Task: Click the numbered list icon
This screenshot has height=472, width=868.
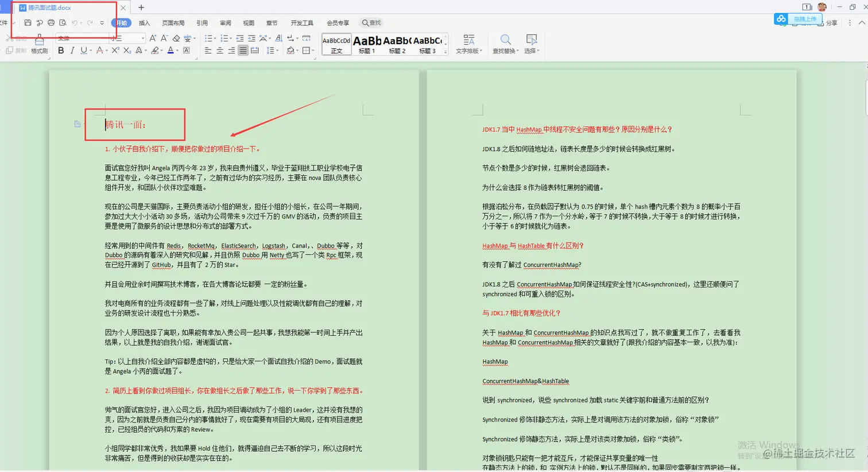Action: click(x=224, y=38)
